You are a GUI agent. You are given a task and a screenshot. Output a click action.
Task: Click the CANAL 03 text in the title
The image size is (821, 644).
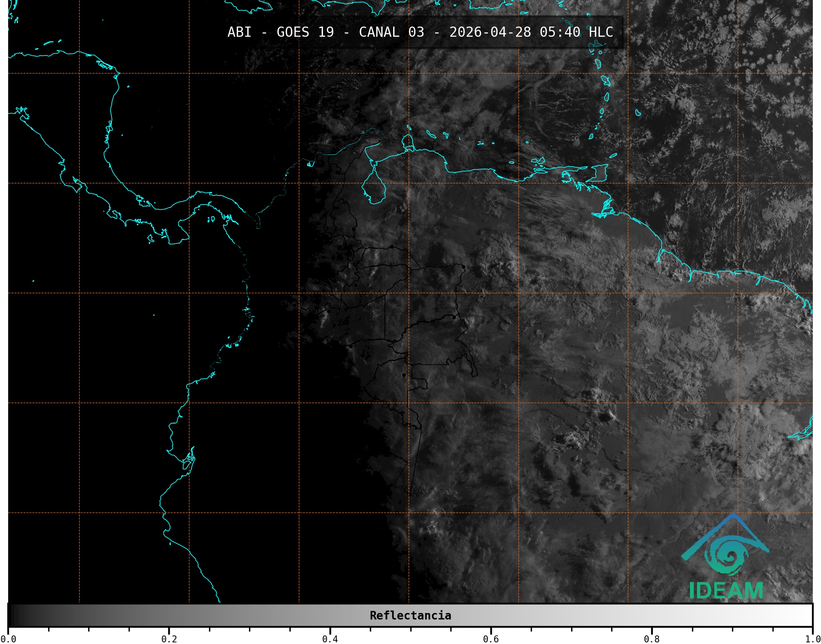coord(391,32)
